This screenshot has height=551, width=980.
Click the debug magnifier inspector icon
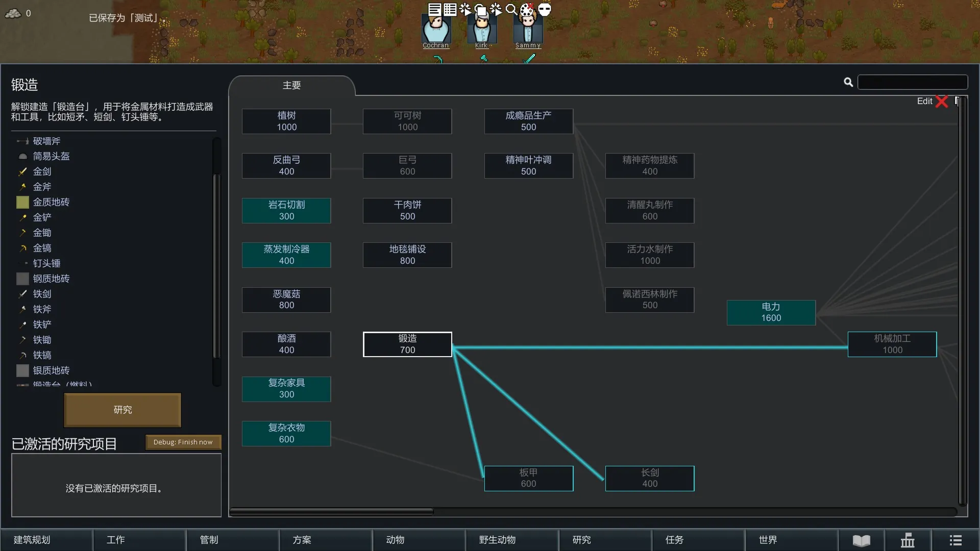coord(511,9)
